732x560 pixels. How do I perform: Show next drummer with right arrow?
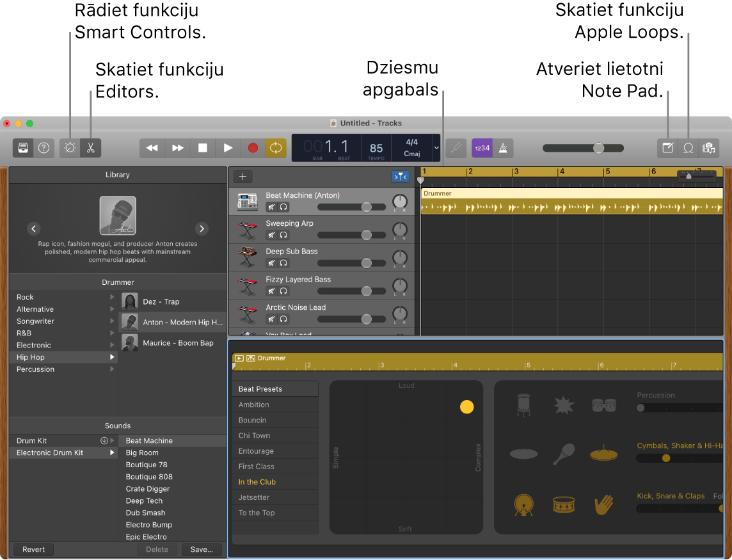202,229
